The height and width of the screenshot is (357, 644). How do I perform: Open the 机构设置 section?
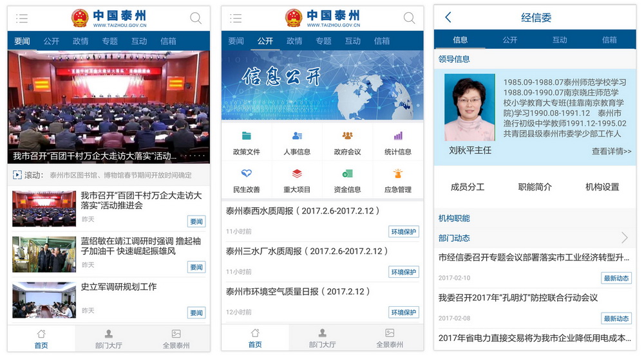tap(602, 187)
